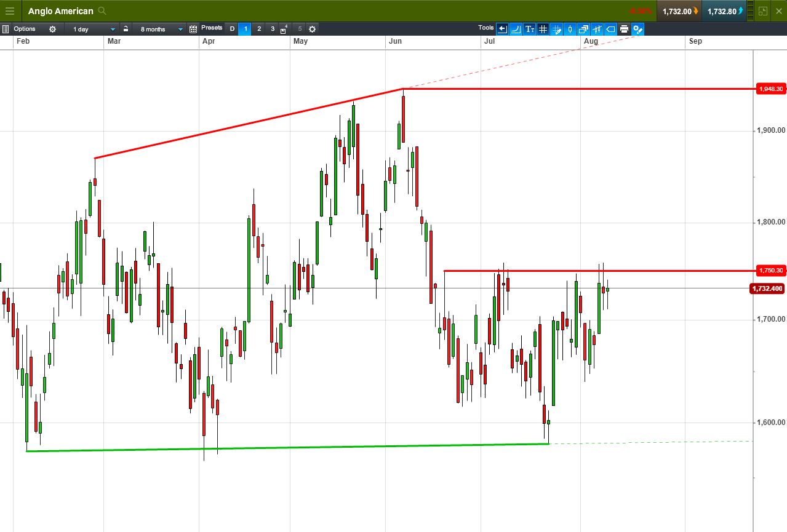Select preset 2
787x532 pixels.
pyautogui.click(x=259, y=29)
